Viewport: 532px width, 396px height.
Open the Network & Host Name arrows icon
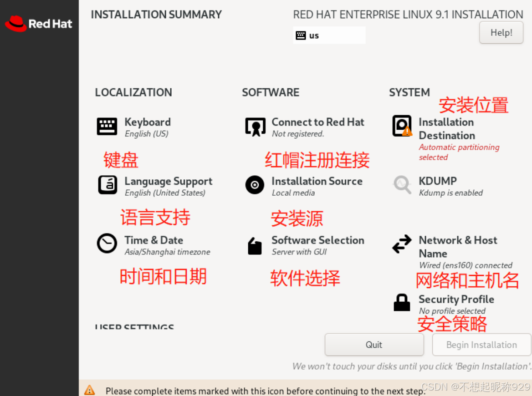point(402,244)
